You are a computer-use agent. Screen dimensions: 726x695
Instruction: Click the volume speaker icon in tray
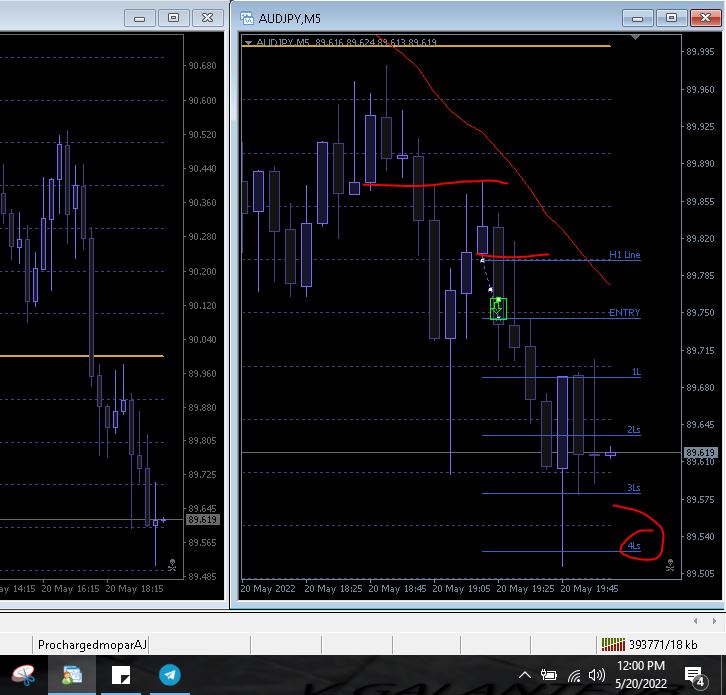click(x=597, y=675)
